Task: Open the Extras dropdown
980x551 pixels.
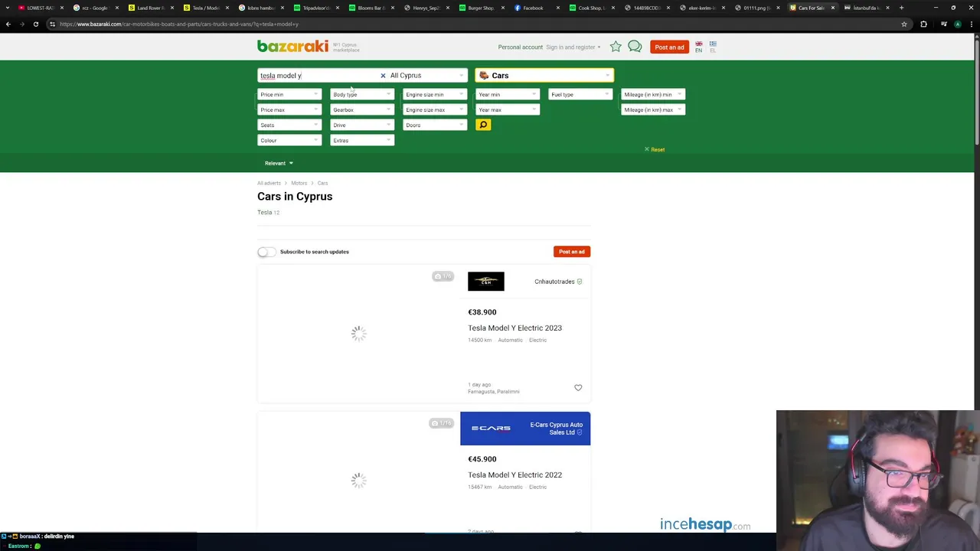Action: 362,140
